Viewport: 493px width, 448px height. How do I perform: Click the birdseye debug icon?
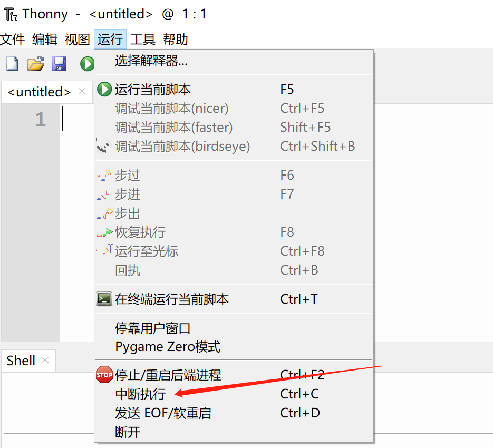(104, 146)
